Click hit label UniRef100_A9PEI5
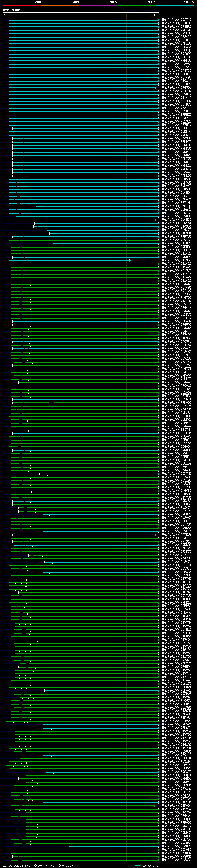 point(177,250)
